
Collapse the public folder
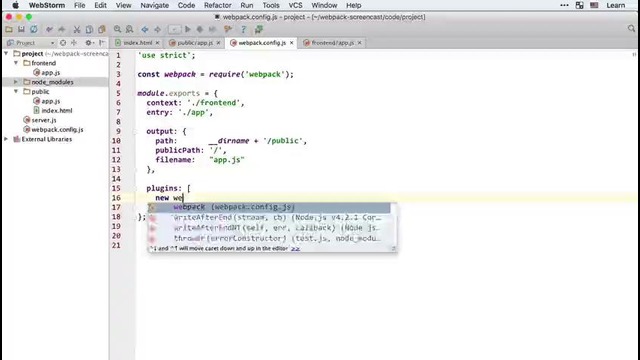16,91
